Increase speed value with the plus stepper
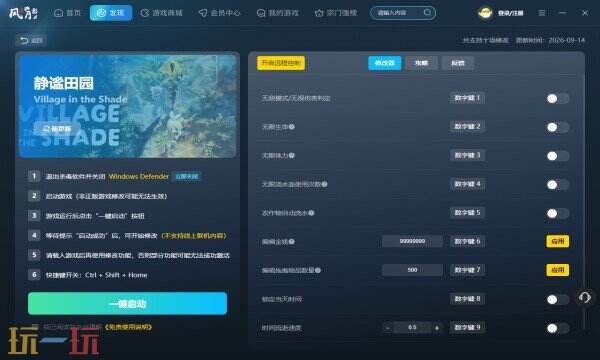The width and height of the screenshot is (600, 360). click(x=437, y=328)
